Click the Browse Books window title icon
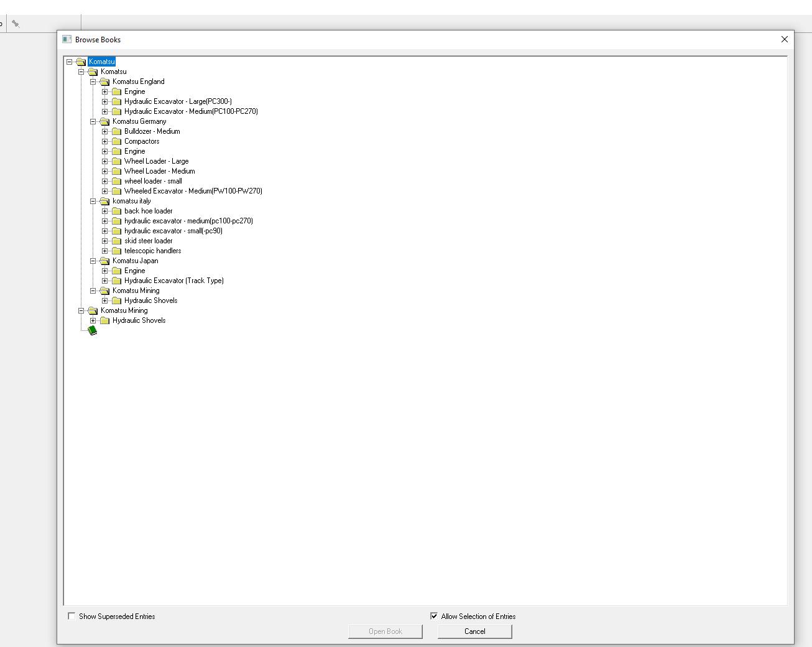Image resolution: width=812 pixels, height=647 pixels. [67, 39]
